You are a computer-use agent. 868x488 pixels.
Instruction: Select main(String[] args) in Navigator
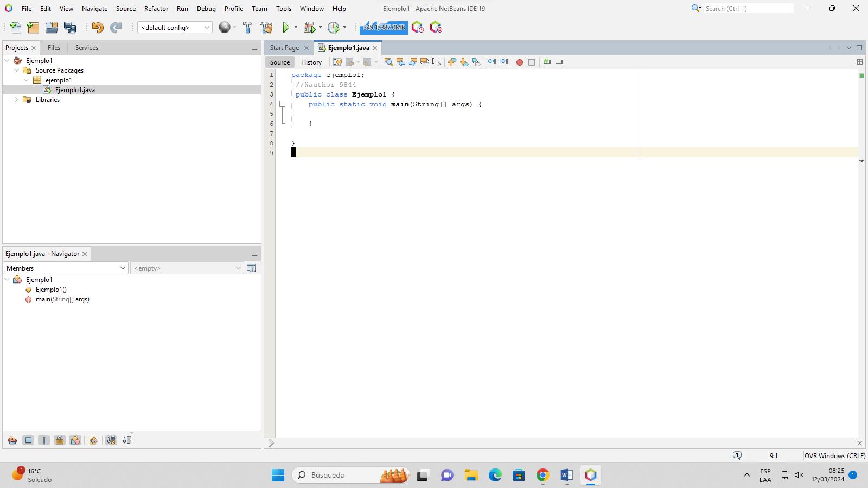coord(62,299)
